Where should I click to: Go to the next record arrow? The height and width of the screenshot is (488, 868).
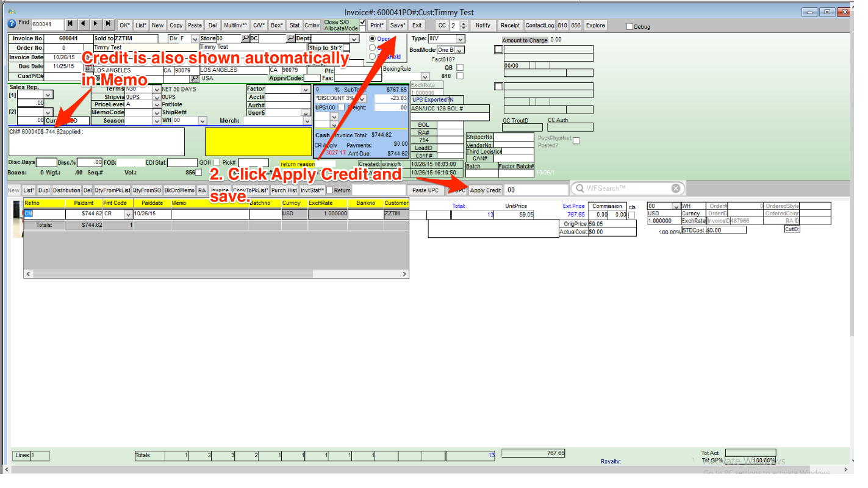[x=96, y=24]
